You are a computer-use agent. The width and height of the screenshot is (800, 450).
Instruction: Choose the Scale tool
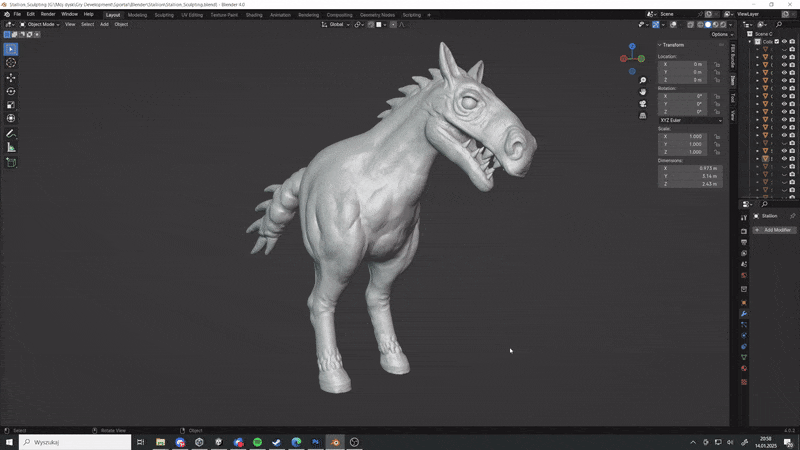click(x=11, y=105)
